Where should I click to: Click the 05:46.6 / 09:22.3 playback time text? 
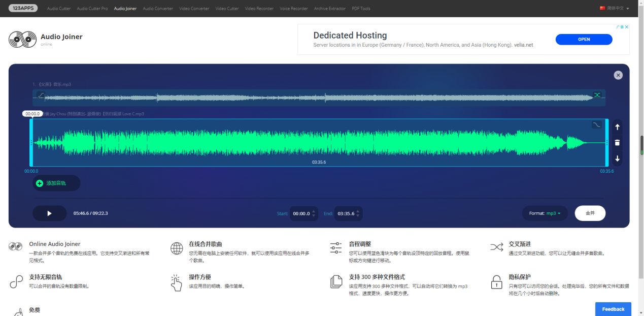tap(91, 213)
